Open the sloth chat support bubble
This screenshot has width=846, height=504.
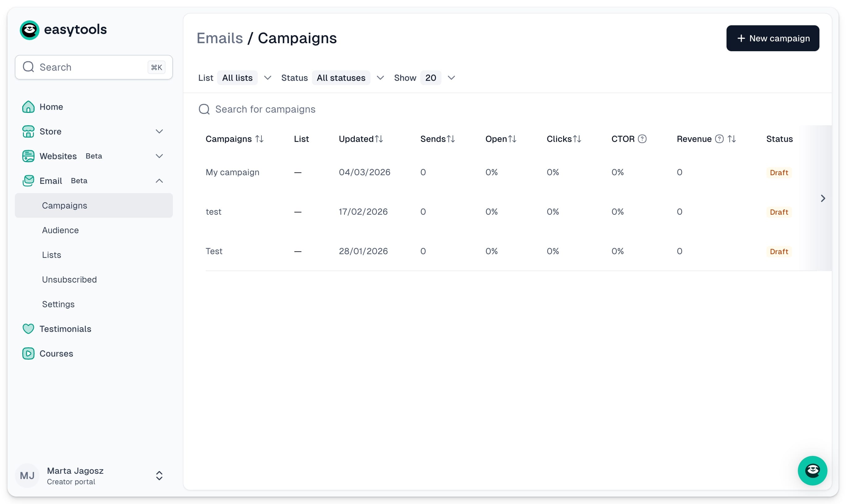click(812, 470)
